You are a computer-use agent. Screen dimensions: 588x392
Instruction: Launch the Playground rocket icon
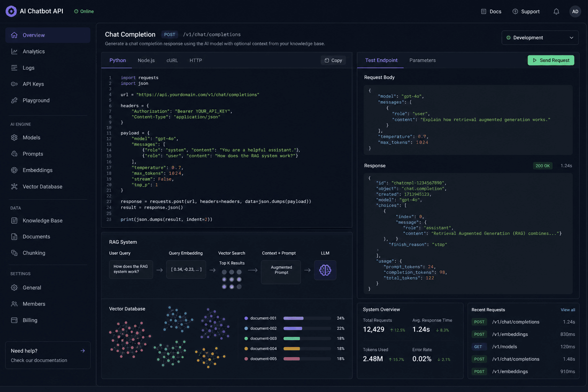tap(14, 100)
